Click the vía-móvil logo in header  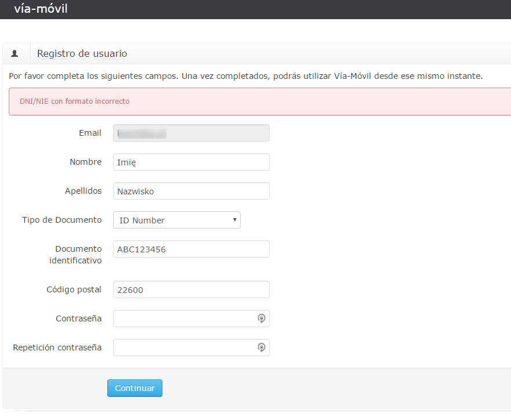pyautogui.click(x=41, y=9)
